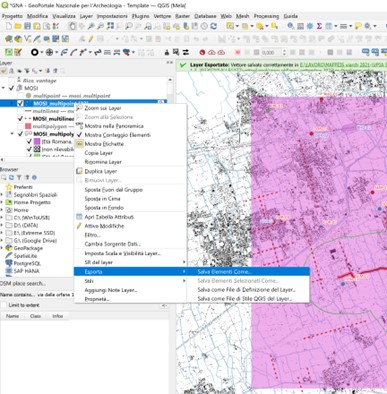Click the Map Tips speech bubble icon

(358, 26)
